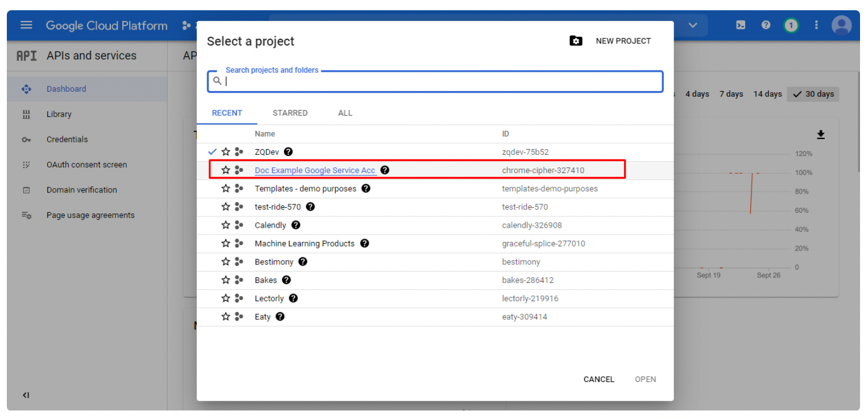This screenshot has height=419, width=868.
Task: Open the user account avatar
Action: tap(841, 26)
